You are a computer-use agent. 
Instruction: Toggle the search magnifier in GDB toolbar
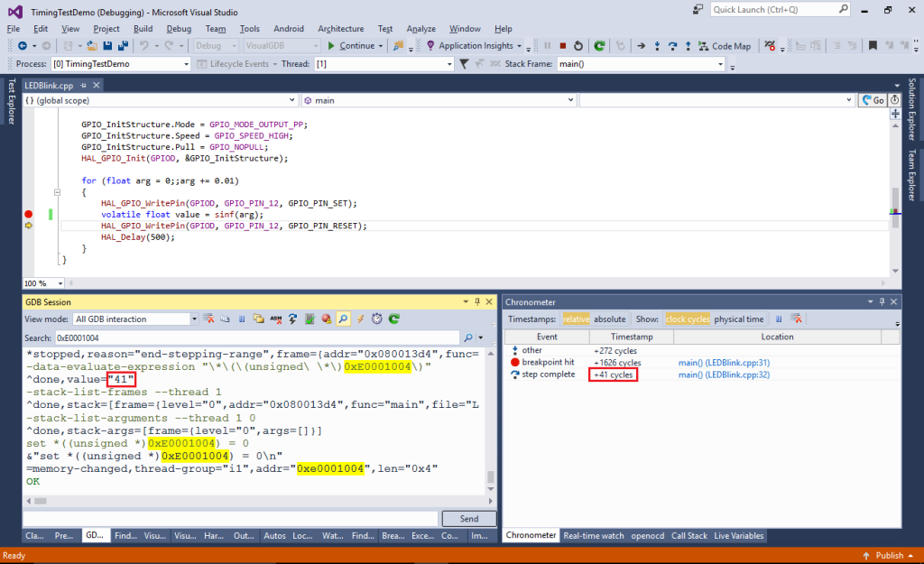pyautogui.click(x=343, y=319)
